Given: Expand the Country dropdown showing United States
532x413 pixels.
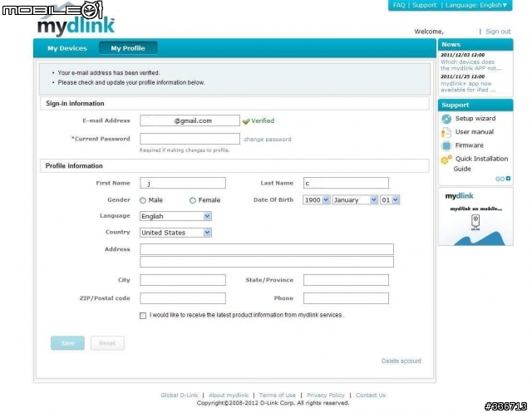Looking at the screenshot, I should pos(175,233).
